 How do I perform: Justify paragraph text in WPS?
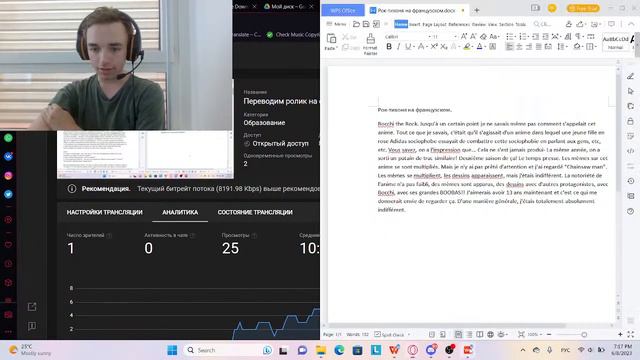(539, 47)
